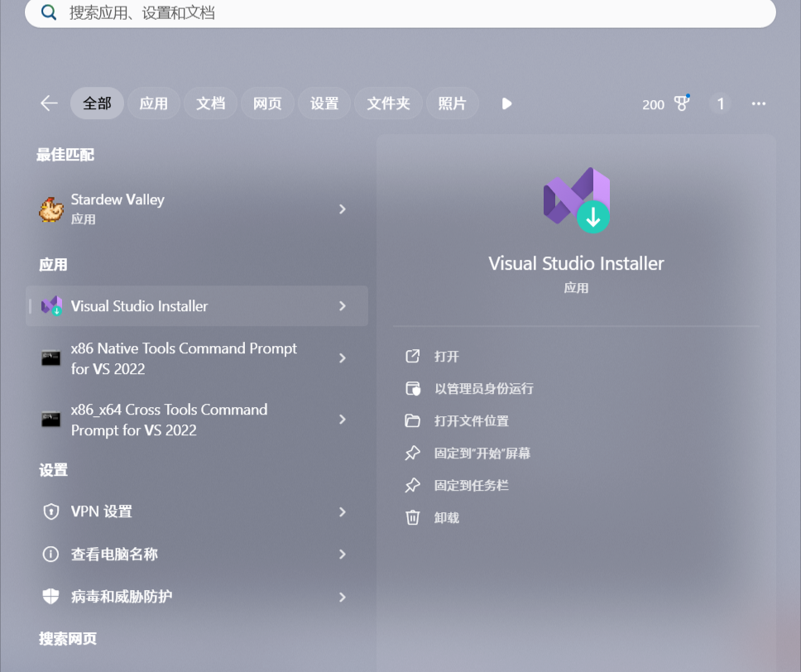This screenshot has width=801, height=672.
Task: Click the x86 Native Tools terminal icon
Action: click(51, 358)
